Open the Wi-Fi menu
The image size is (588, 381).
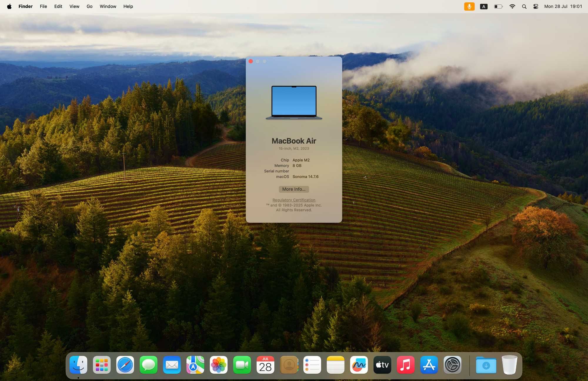click(512, 6)
